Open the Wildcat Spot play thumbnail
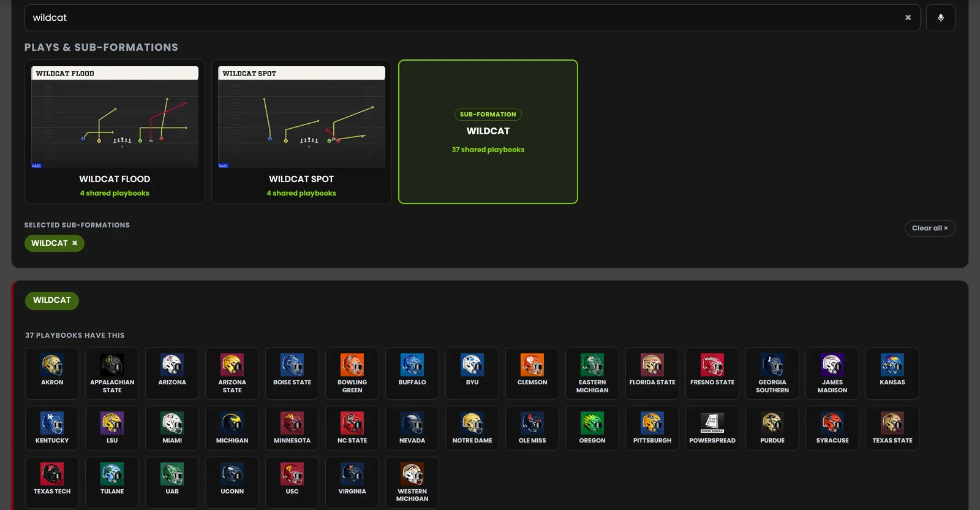The width and height of the screenshot is (980, 510). coord(301,116)
